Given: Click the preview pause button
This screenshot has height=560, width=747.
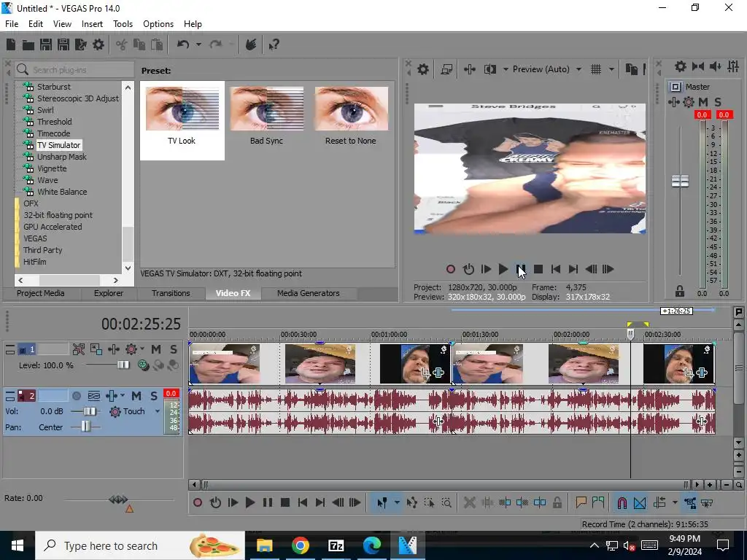Looking at the screenshot, I should [521, 269].
